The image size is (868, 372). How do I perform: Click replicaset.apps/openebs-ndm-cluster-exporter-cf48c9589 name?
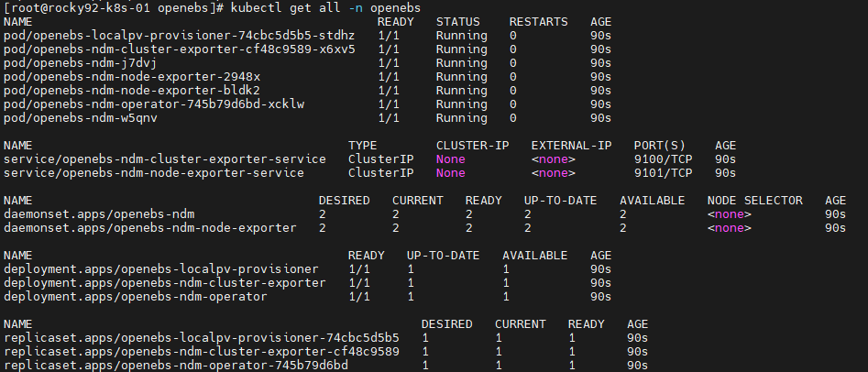[202, 352]
